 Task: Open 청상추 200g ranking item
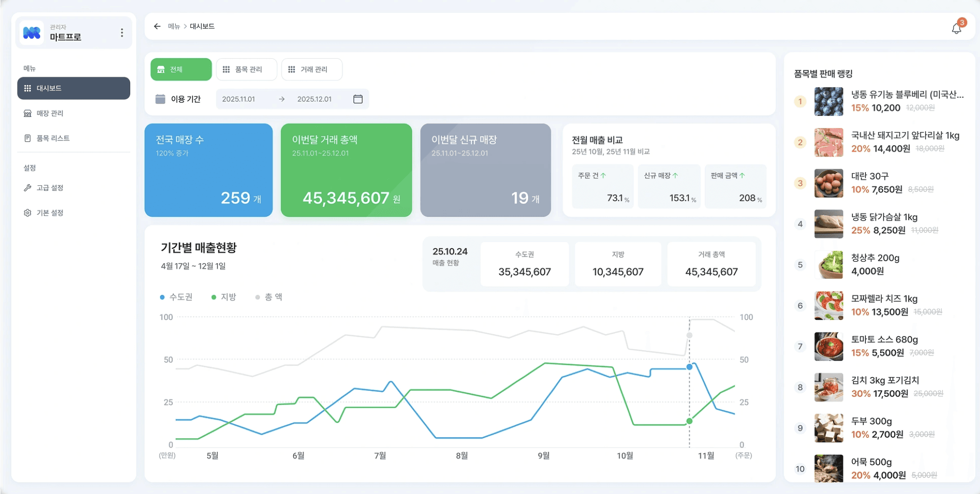tap(880, 265)
